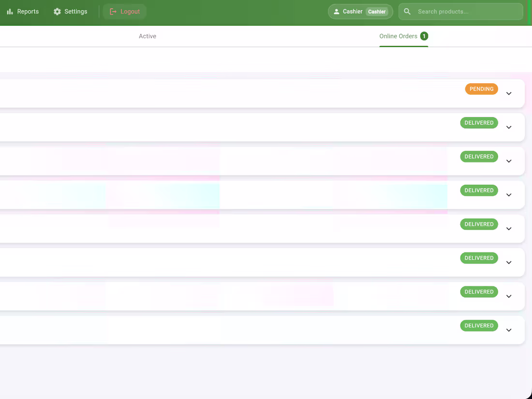Image resolution: width=532 pixels, height=399 pixels.
Task: Expand the PENDING order row chevron
Action: click(509, 93)
